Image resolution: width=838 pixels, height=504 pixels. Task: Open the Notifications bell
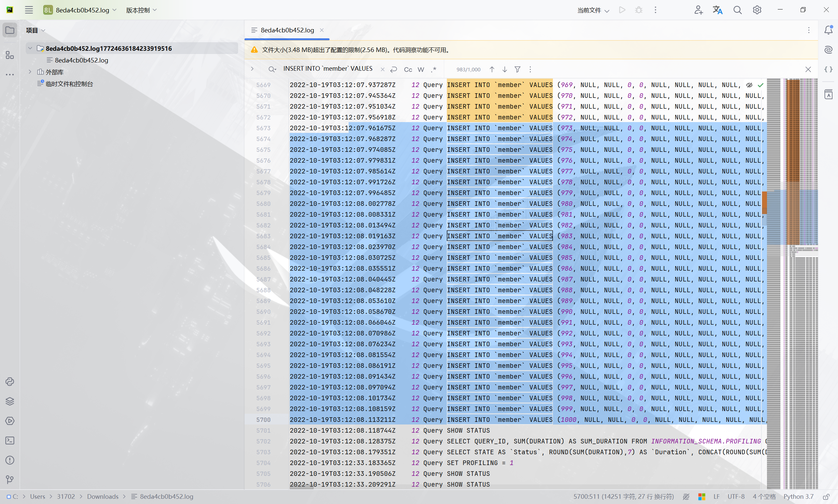point(829,30)
